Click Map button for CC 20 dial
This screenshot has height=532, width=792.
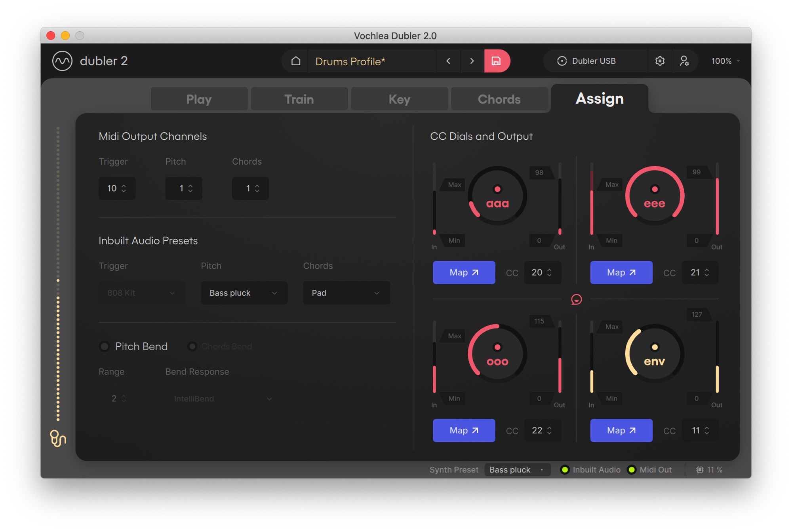(464, 272)
